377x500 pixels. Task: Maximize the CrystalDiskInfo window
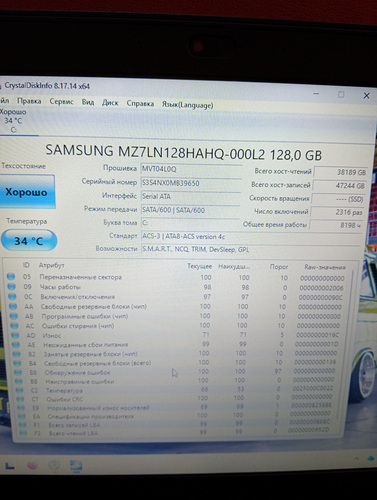click(x=341, y=95)
